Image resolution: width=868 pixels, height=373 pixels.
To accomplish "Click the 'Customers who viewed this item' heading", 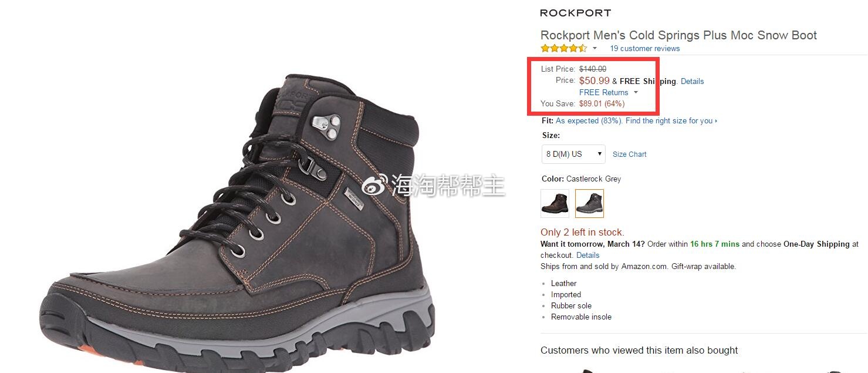I will [x=639, y=351].
